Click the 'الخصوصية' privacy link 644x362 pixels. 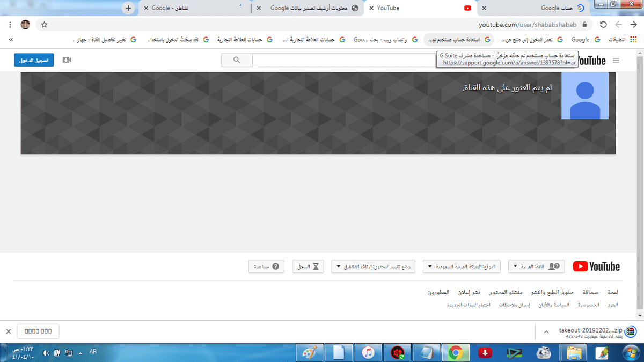588,305
